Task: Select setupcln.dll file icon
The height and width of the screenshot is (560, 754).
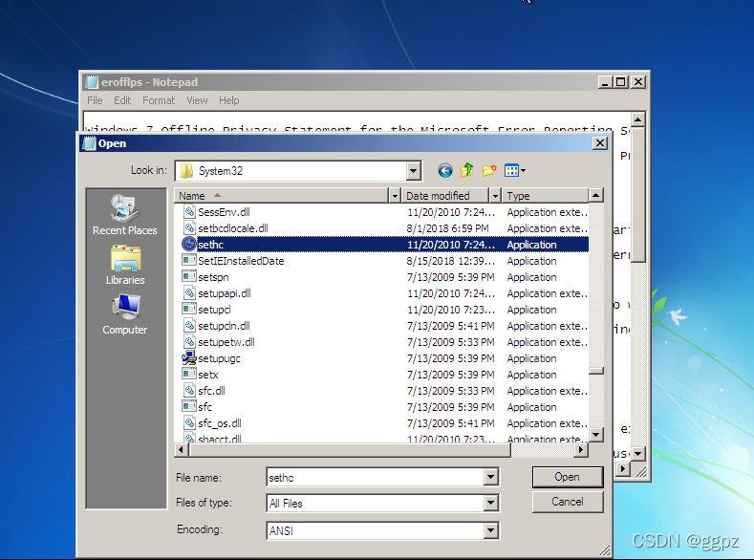Action: 189,326
